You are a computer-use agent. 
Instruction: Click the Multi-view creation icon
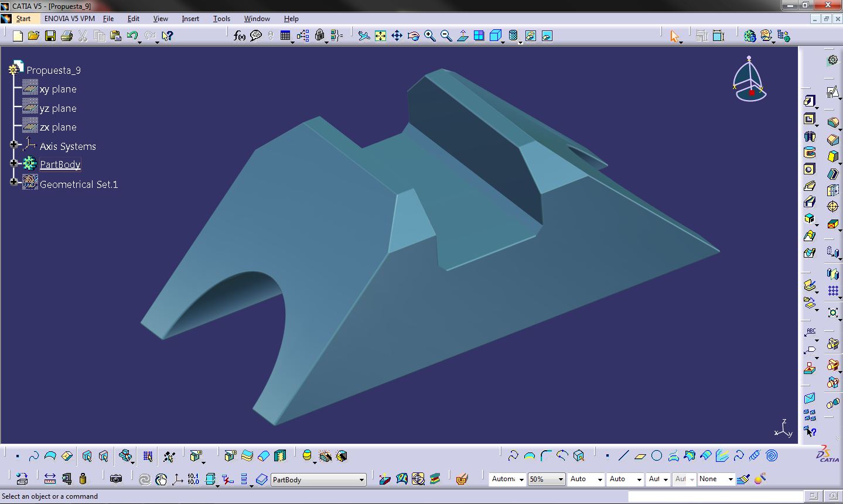coord(479,36)
